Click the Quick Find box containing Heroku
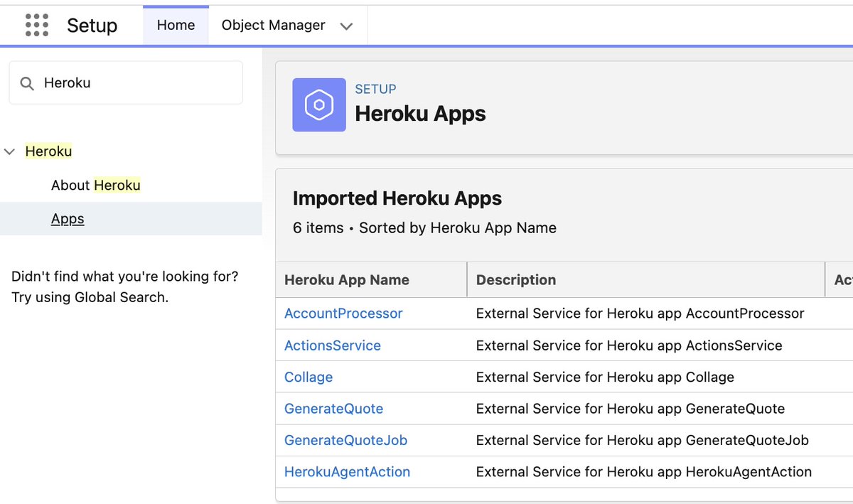The width and height of the screenshot is (853, 504). coord(126,82)
